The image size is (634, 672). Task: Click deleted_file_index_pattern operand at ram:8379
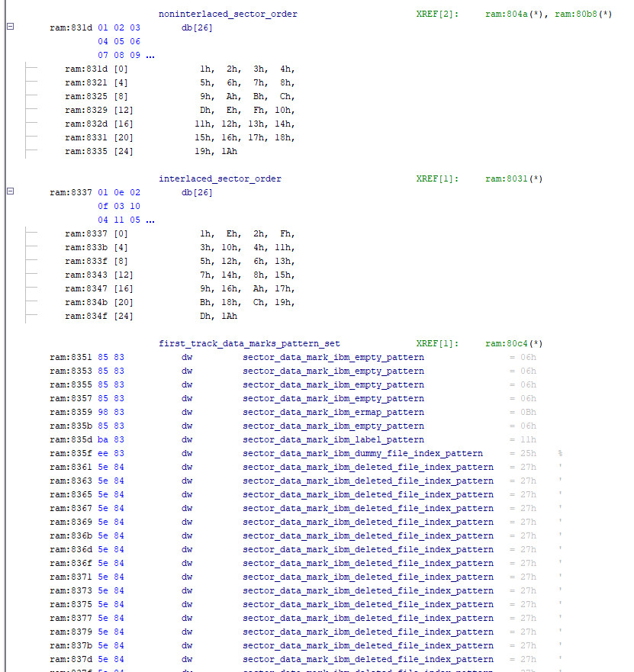coord(368,632)
